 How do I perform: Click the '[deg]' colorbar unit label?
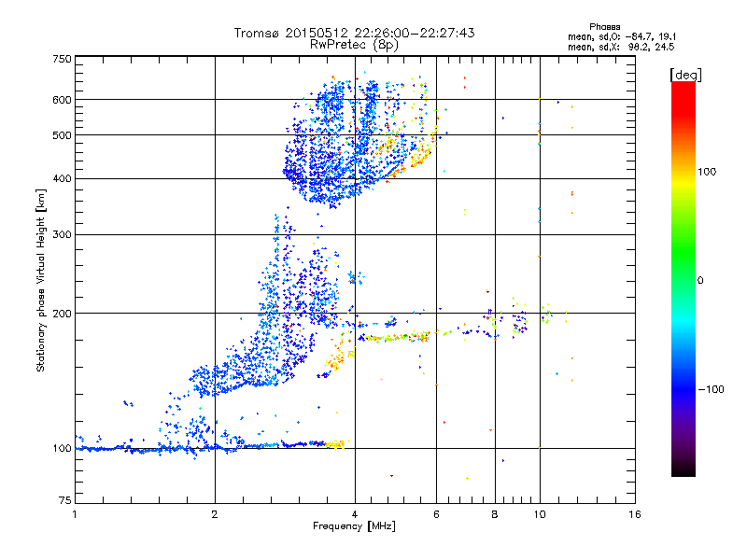tap(685, 75)
